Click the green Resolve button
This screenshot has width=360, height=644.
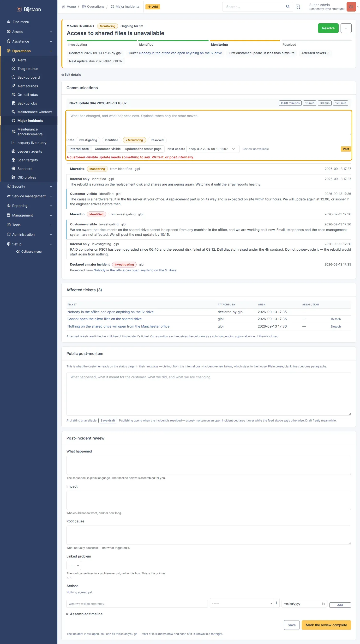pyautogui.click(x=328, y=28)
